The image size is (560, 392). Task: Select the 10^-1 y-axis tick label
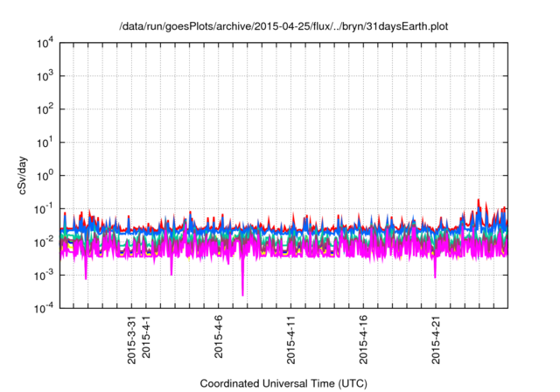point(44,208)
